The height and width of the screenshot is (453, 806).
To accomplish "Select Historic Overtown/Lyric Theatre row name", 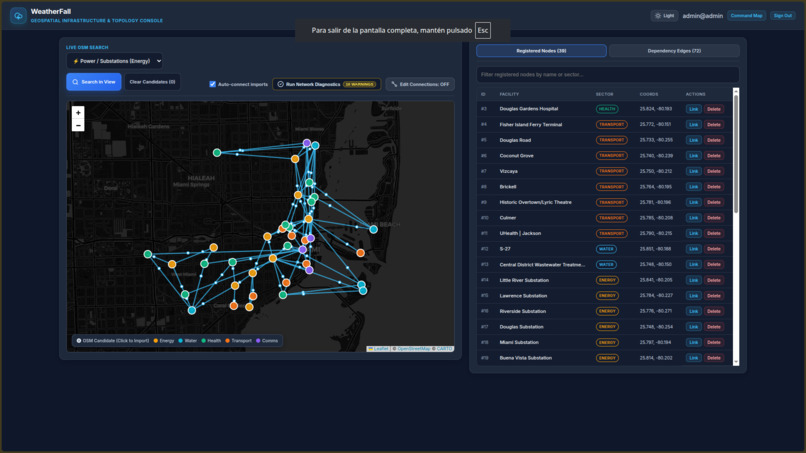I will (x=536, y=202).
